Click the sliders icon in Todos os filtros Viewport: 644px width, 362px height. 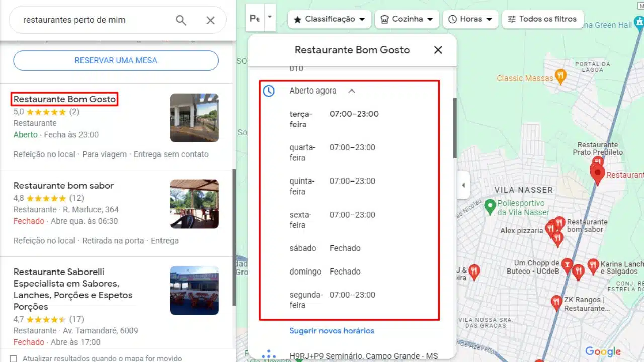[x=512, y=19]
